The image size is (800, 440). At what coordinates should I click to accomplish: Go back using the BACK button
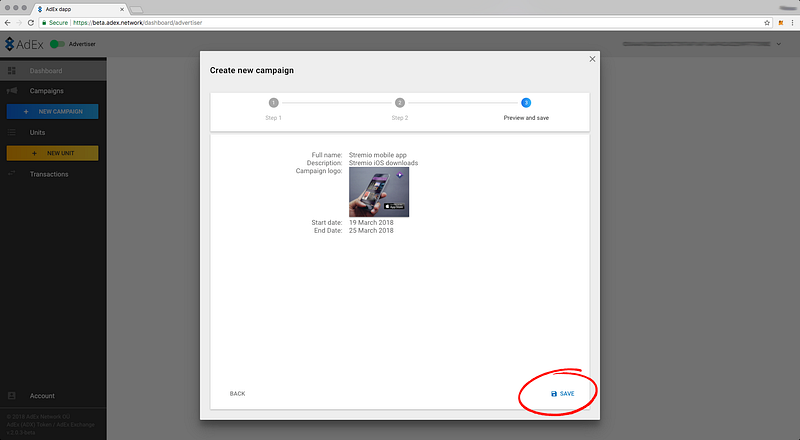pyautogui.click(x=237, y=394)
